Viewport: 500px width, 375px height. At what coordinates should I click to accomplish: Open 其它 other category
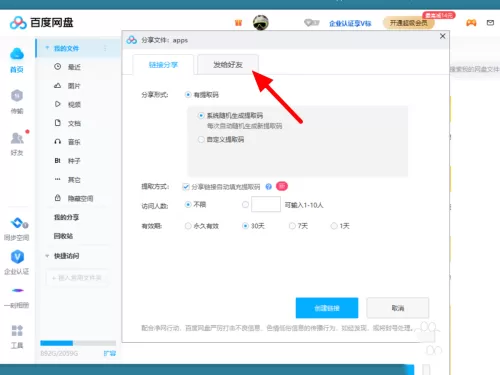[74, 180]
